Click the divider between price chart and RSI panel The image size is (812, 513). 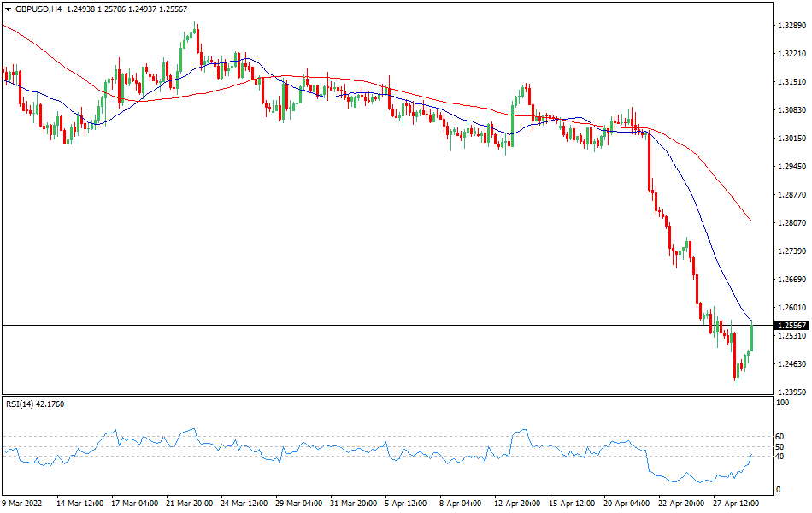(385, 395)
